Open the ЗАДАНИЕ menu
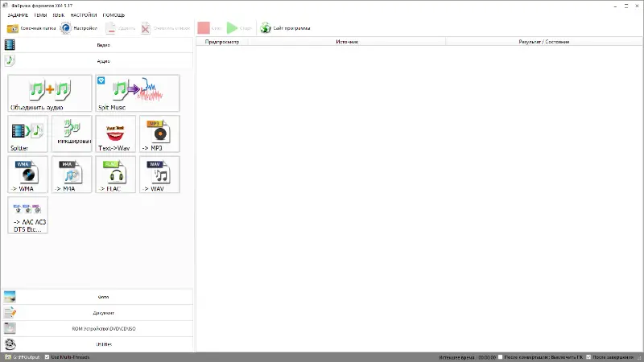The height and width of the screenshot is (362, 644). 18,15
